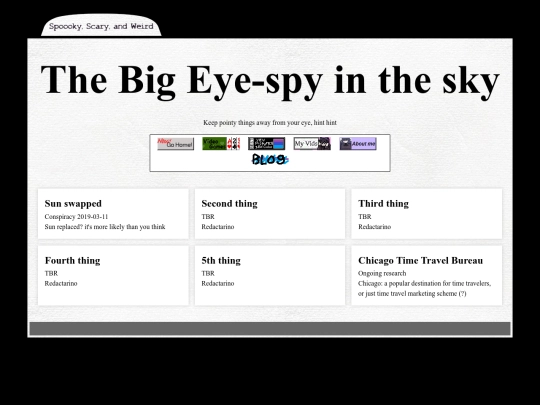Select the 'Spoooky, Scary, and Weird' folder tab

click(101, 26)
